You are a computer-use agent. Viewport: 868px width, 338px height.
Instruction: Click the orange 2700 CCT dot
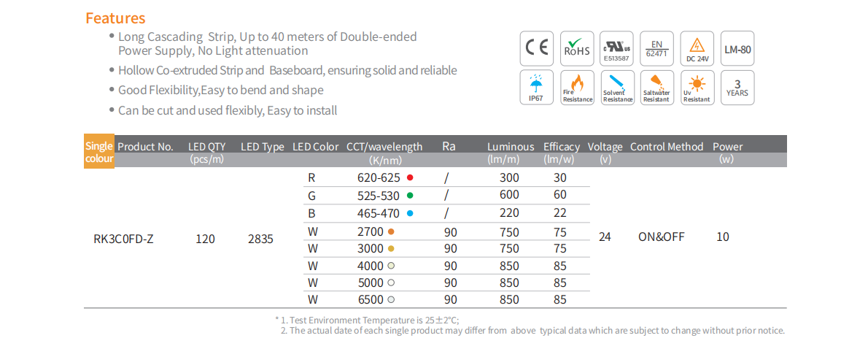[392, 232]
